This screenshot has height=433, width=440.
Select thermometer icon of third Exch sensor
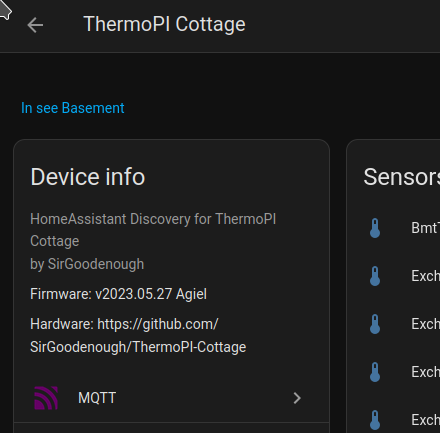(x=375, y=372)
